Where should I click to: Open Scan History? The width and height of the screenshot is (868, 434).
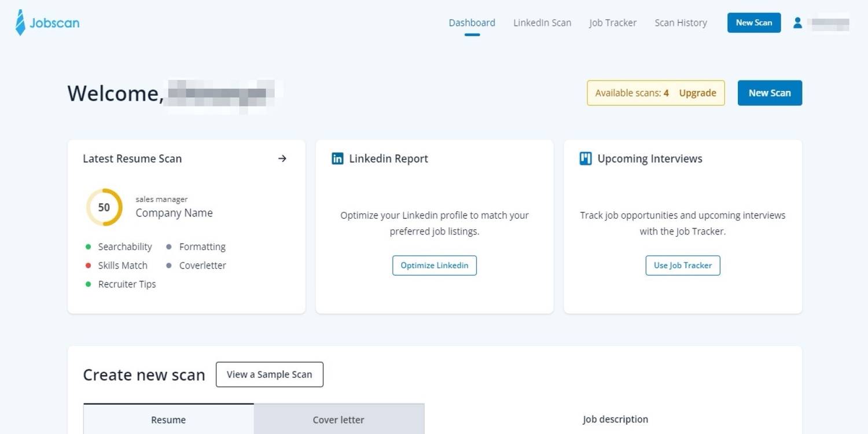[681, 23]
